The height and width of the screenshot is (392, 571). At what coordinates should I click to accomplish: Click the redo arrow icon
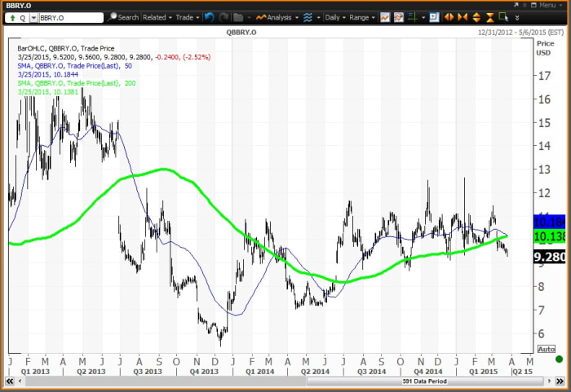pos(223,17)
